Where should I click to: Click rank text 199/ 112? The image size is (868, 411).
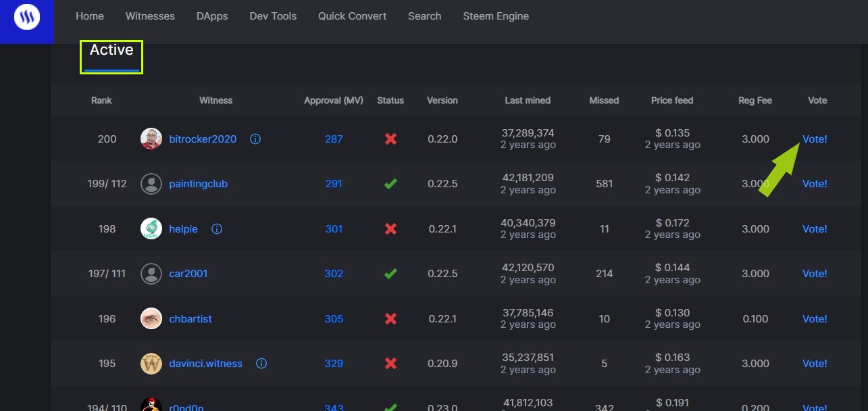coord(107,184)
